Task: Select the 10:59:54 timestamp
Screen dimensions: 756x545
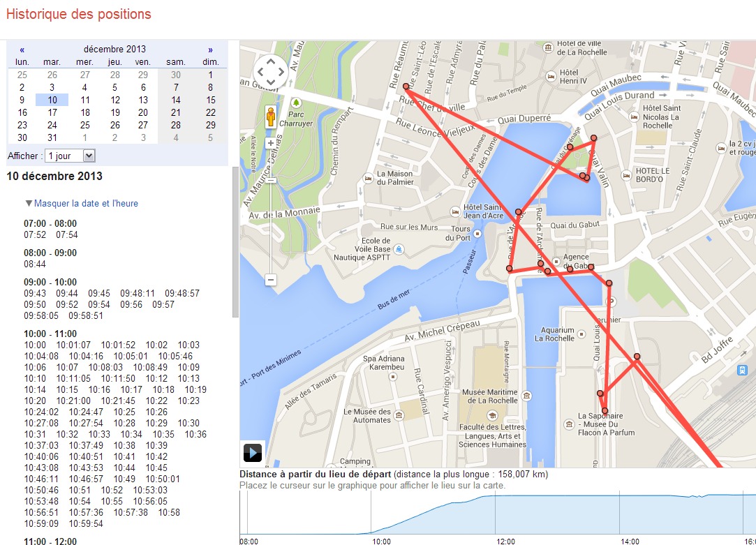Action: (x=86, y=523)
